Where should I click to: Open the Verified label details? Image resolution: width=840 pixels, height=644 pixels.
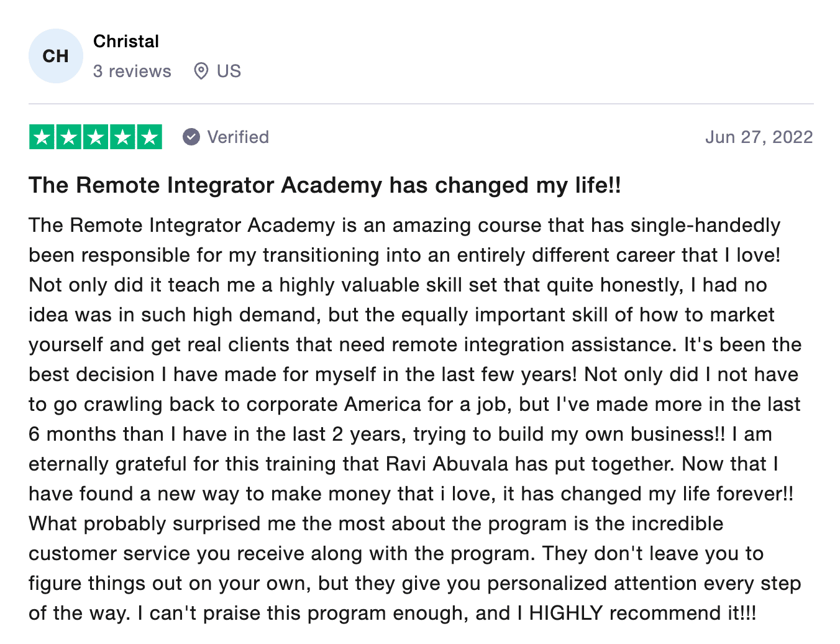[x=238, y=137]
